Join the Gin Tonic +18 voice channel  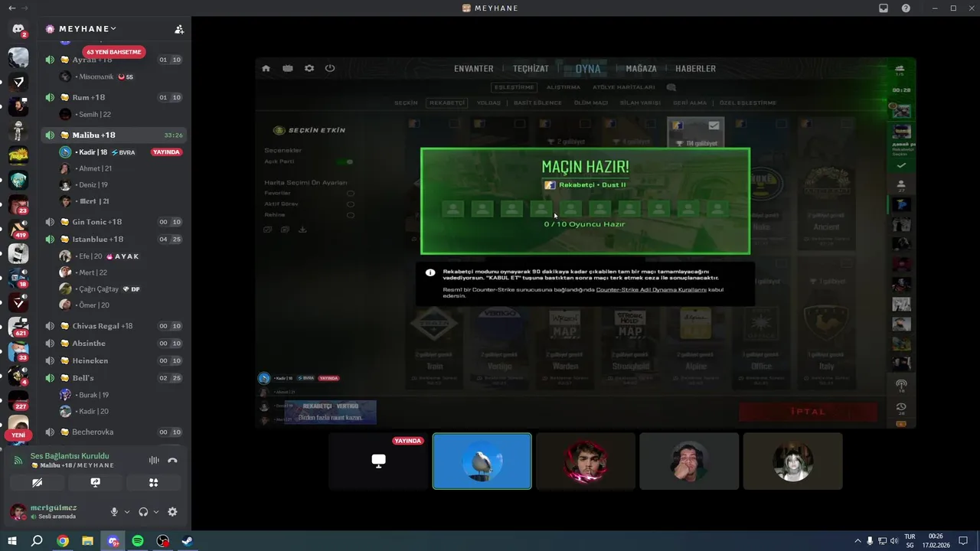tap(115, 222)
